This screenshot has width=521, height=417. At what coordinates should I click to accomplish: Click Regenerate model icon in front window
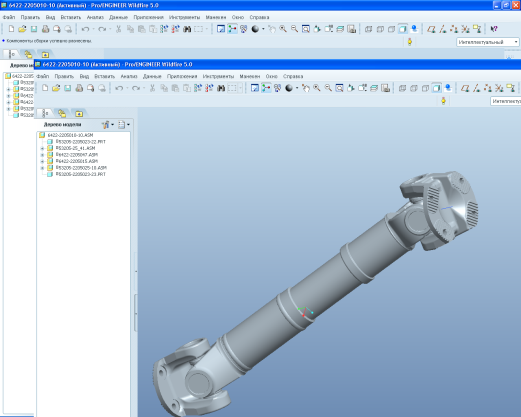(x=198, y=88)
